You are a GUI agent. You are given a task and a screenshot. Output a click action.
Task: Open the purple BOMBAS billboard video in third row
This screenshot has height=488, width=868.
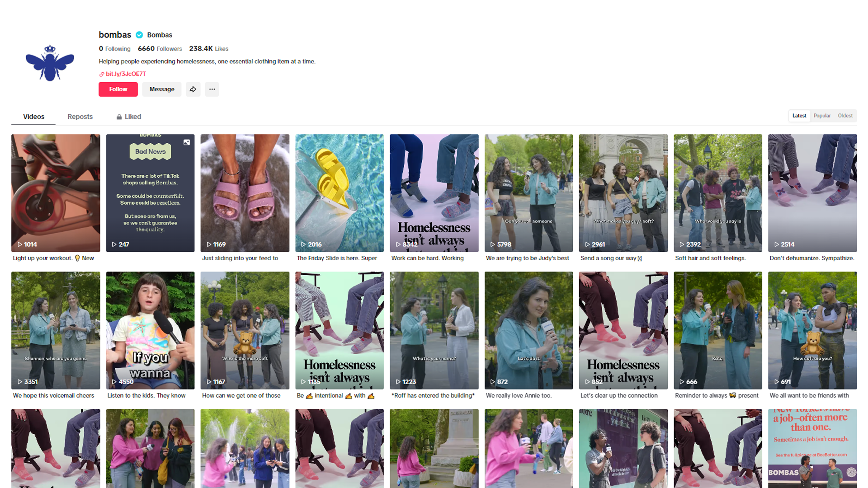click(x=812, y=448)
